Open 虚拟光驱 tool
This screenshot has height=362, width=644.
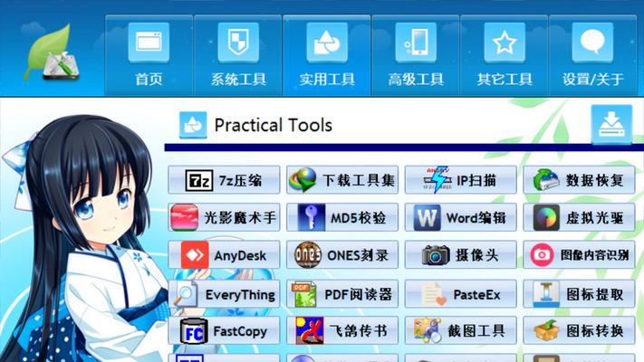[x=579, y=217]
